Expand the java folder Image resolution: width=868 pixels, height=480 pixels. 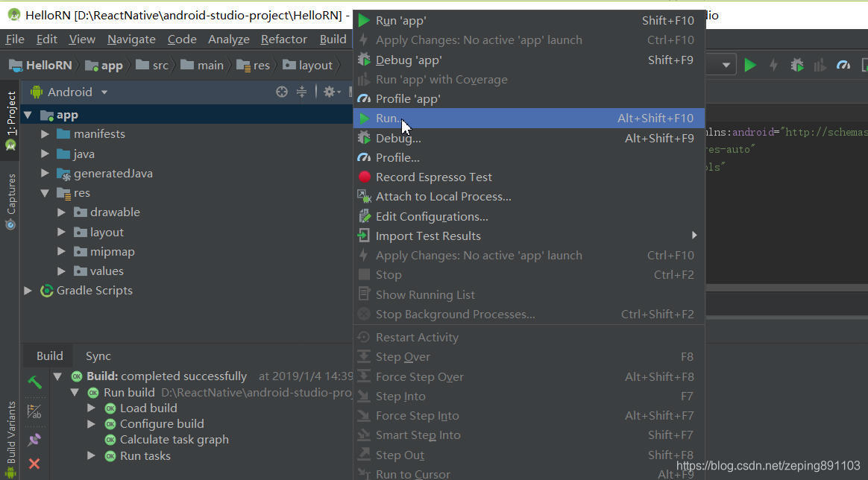coord(45,154)
